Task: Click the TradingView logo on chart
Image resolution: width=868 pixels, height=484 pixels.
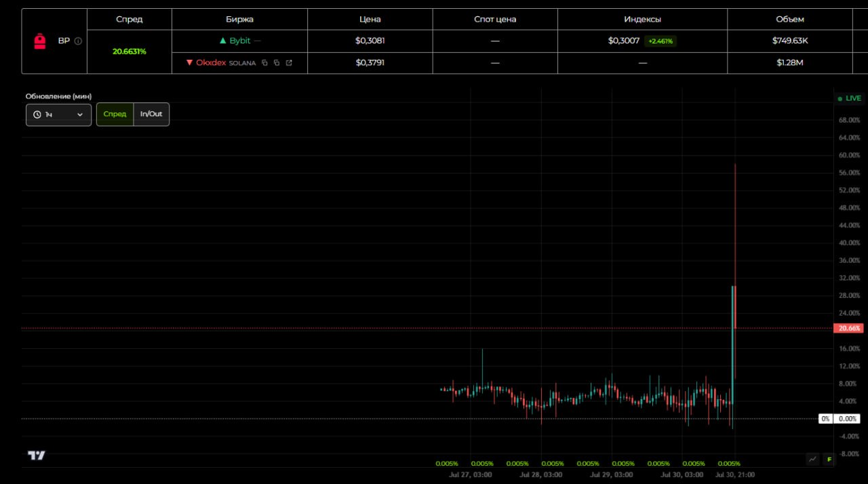Action: [x=37, y=455]
